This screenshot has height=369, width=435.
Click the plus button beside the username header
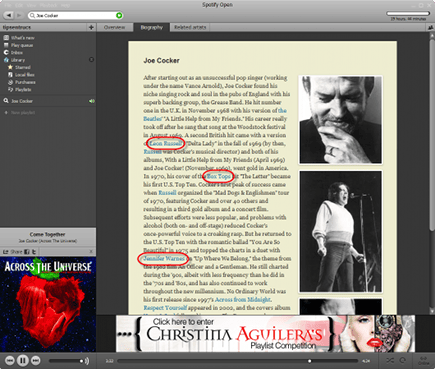(91, 27)
